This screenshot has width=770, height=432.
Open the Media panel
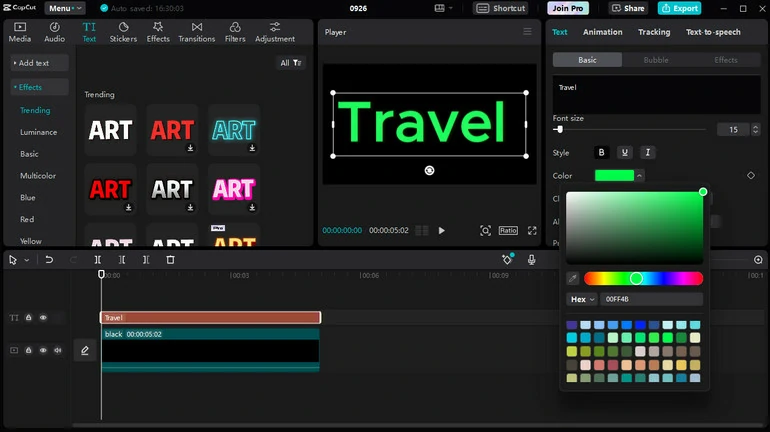[20, 32]
